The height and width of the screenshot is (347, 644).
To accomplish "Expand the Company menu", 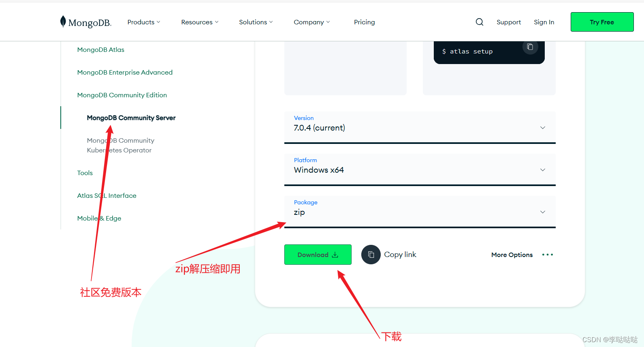I will pyautogui.click(x=312, y=22).
